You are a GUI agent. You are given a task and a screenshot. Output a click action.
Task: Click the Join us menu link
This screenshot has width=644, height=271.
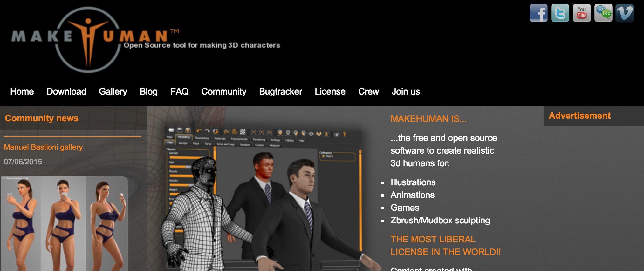pyautogui.click(x=406, y=92)
